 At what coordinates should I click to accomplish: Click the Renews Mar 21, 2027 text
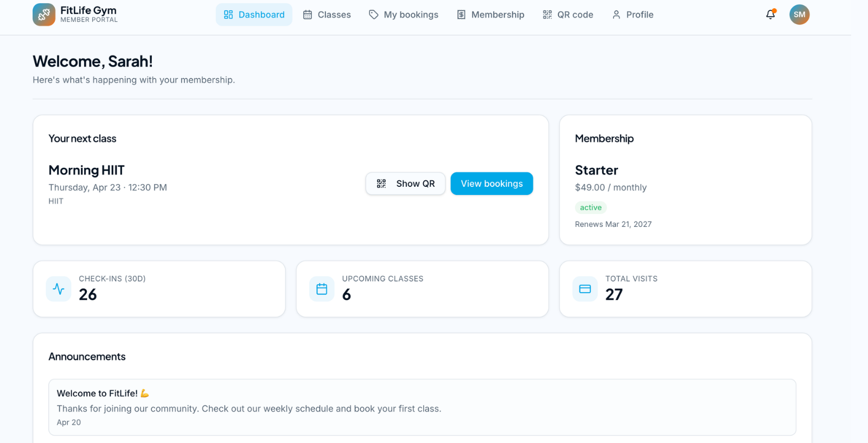[613, 224]
